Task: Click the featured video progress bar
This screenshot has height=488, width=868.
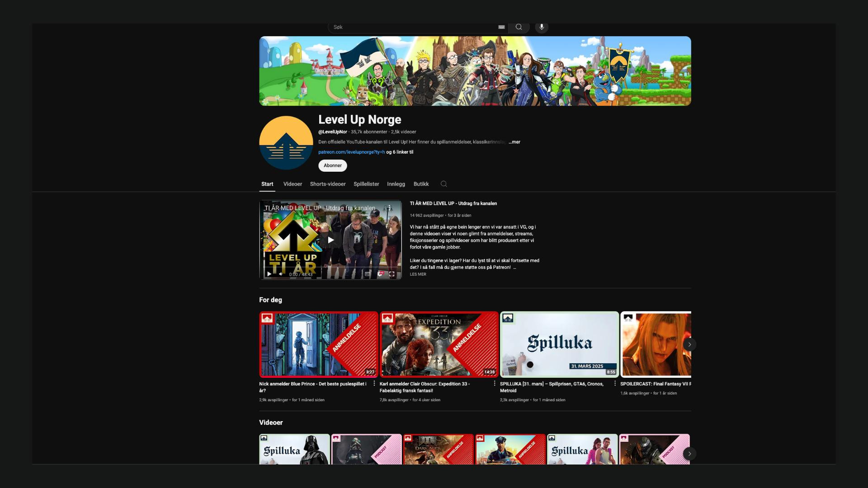Action: click(330, 268)
